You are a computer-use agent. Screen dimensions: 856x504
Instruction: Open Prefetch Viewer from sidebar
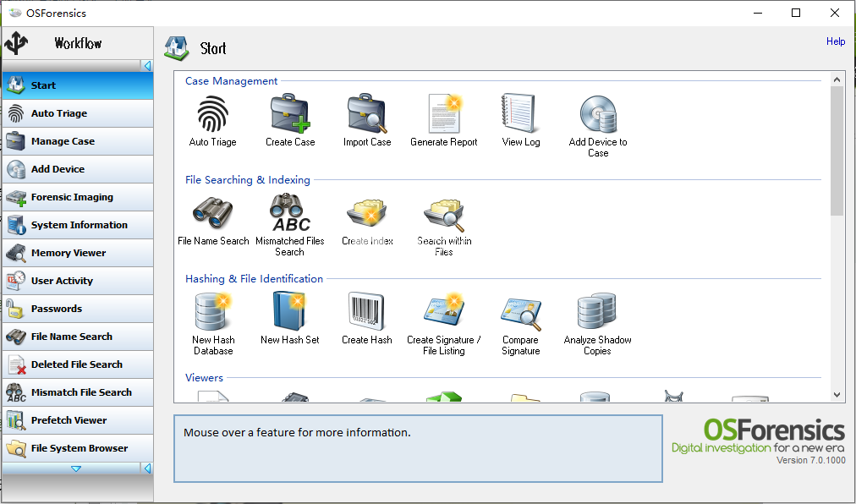pos(78,419)
